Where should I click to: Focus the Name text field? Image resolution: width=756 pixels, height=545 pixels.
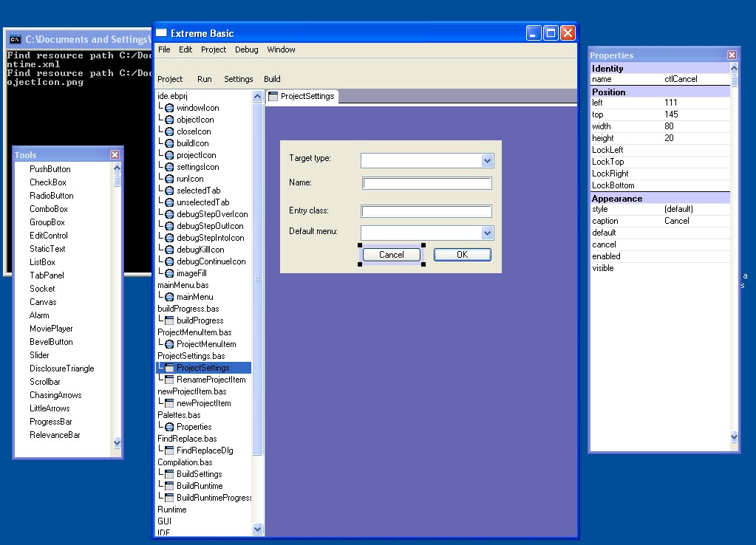coord(427,183)
